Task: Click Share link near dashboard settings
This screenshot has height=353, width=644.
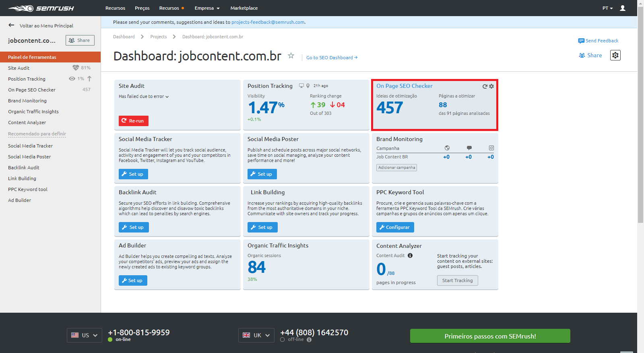Action: pos(590,55)
